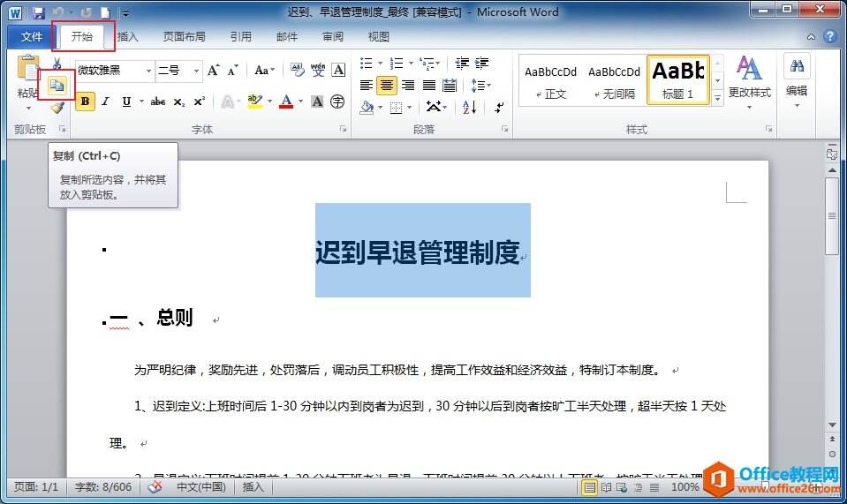Switch to 页面布局 Page Layout tab
This screenshot has width=847, height=504.
[185, 37]
